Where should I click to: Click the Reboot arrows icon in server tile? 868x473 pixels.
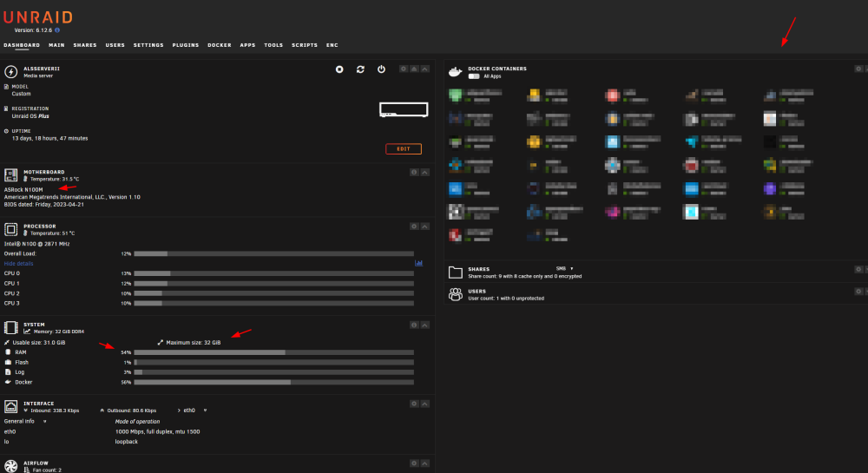360,69
